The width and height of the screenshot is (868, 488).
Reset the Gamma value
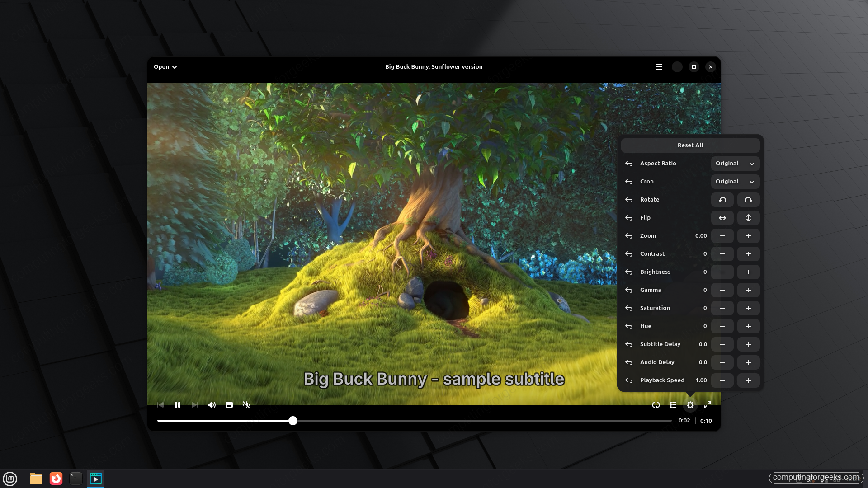[x=629, y=290]
